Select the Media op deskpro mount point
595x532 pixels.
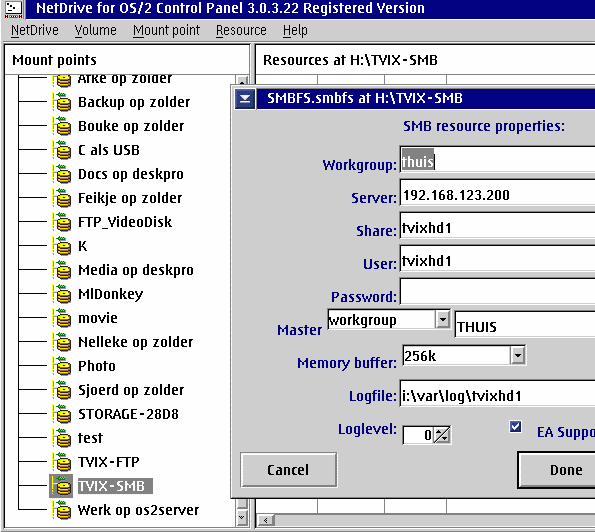point(136,270)
